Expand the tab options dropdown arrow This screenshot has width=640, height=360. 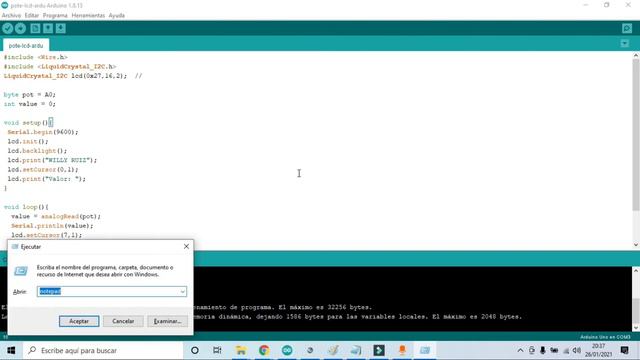[624, 43]
